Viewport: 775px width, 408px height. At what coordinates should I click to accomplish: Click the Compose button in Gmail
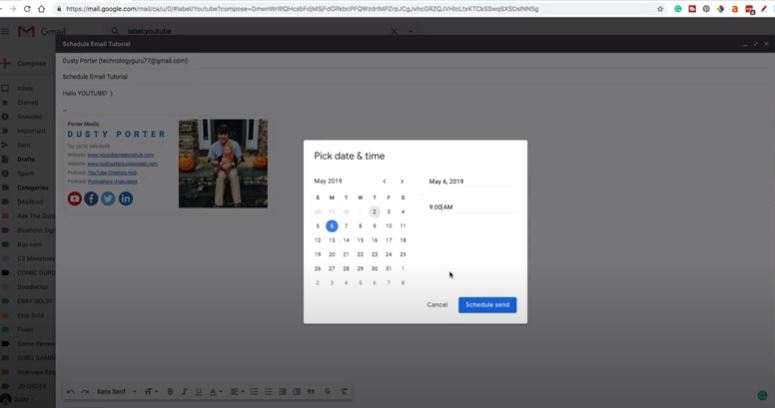25,63
